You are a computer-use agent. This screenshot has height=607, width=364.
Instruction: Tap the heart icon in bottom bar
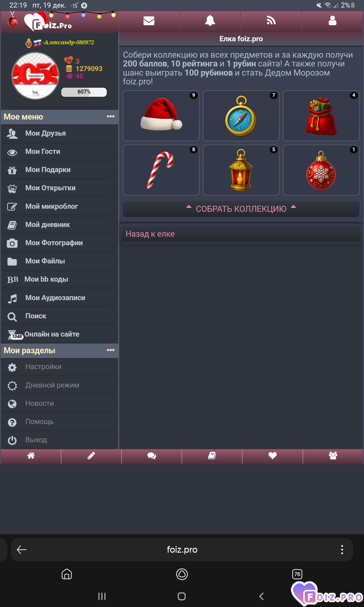point(272,456)
